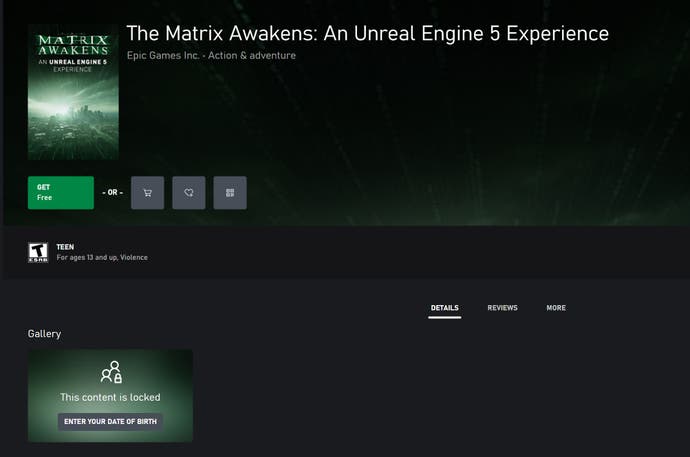Open the Matrix Awakens cover art
This screenshot has height=457, width=690.
(x=73, y=92)
